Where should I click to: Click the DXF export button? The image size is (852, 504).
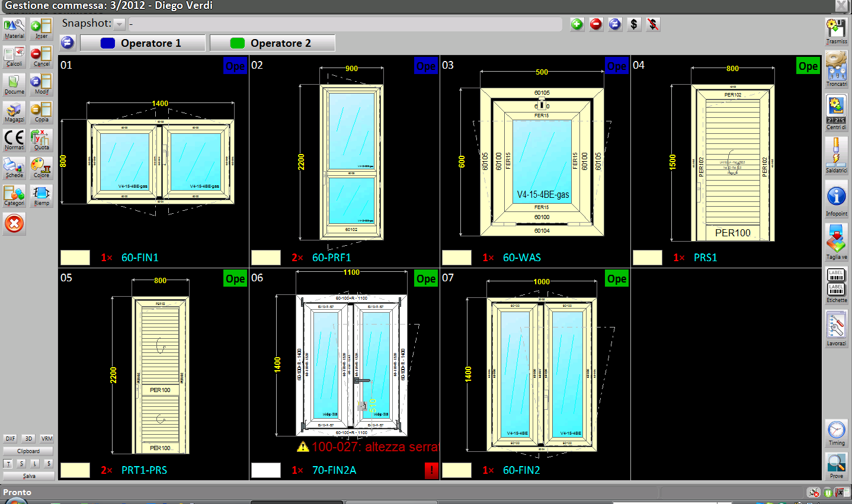pyautogui.click(x=10, y=439)
